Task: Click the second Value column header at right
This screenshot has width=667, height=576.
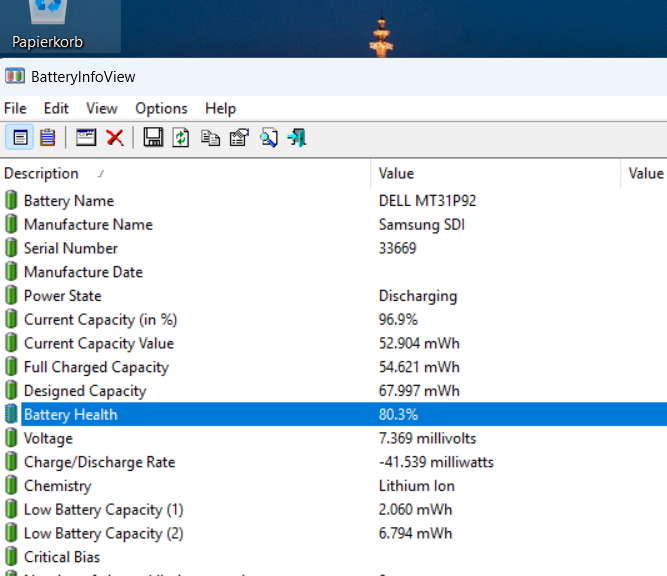Action: pos(644,174)
